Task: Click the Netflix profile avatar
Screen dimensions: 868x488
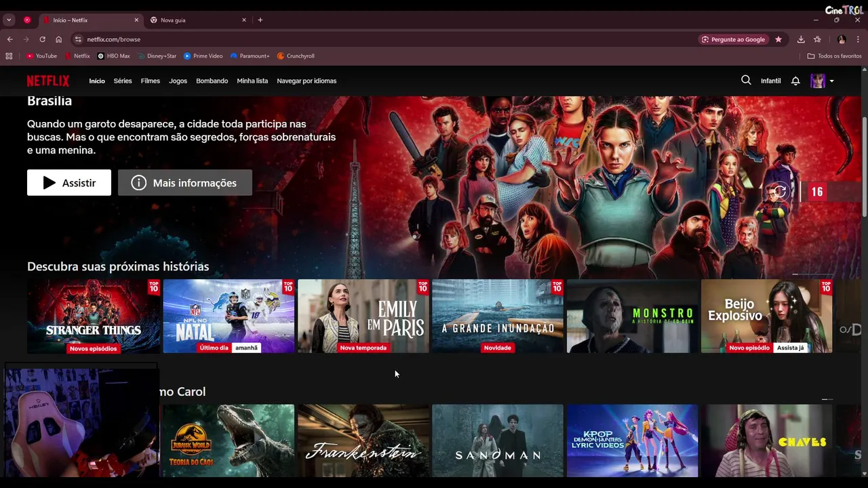Action: [818, 81]
